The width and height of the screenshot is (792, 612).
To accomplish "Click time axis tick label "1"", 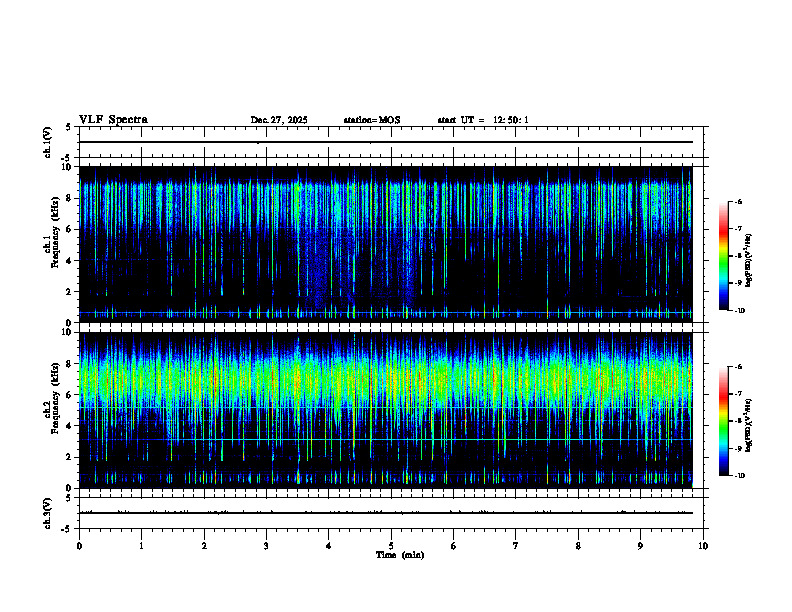I will (141, 546).
